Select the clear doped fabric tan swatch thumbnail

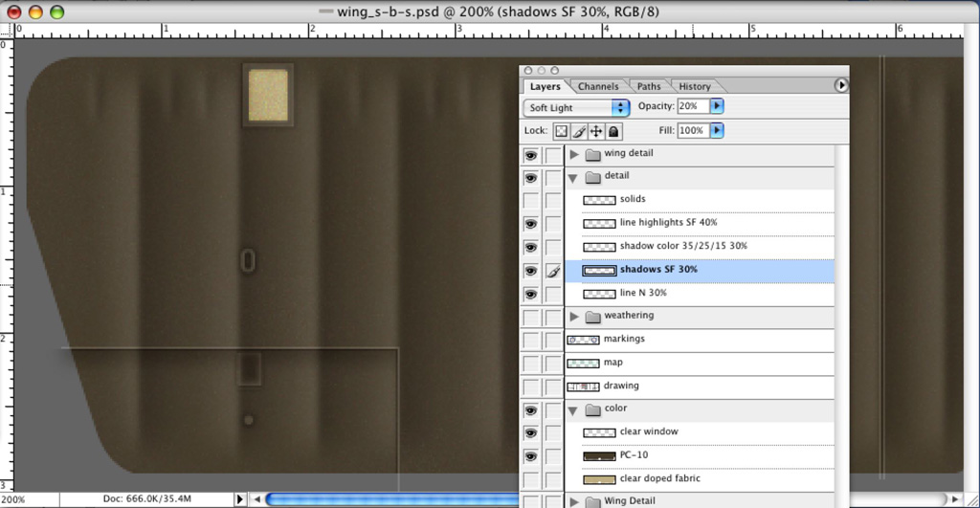point(599,480)
